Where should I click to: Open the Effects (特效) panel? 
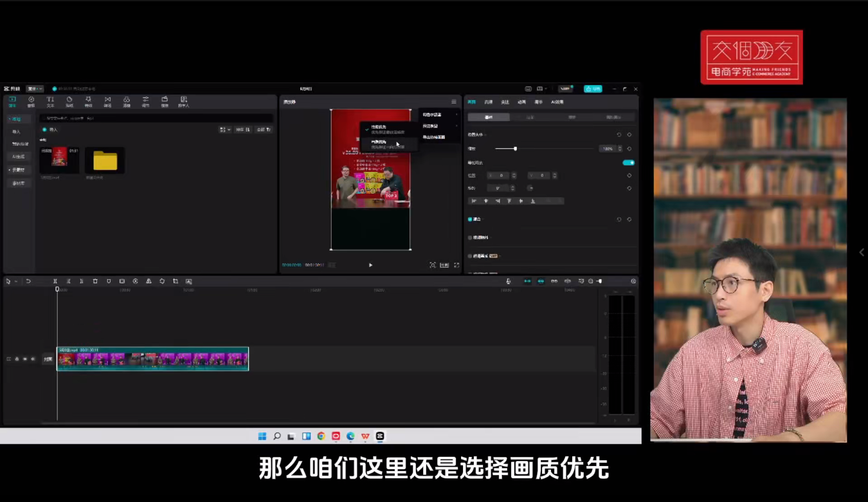click(x=88, y=102)
